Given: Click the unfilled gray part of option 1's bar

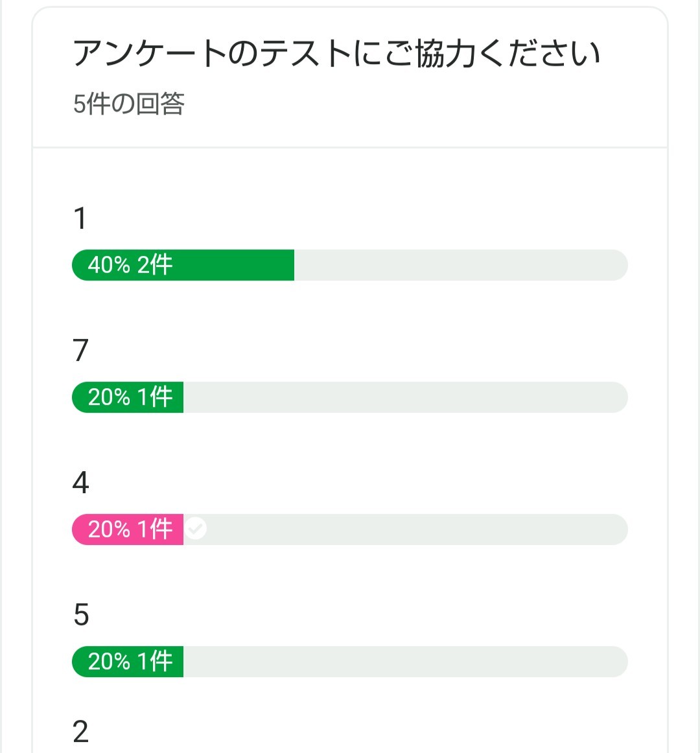Looking at the screenshot, I should point(460,265).
